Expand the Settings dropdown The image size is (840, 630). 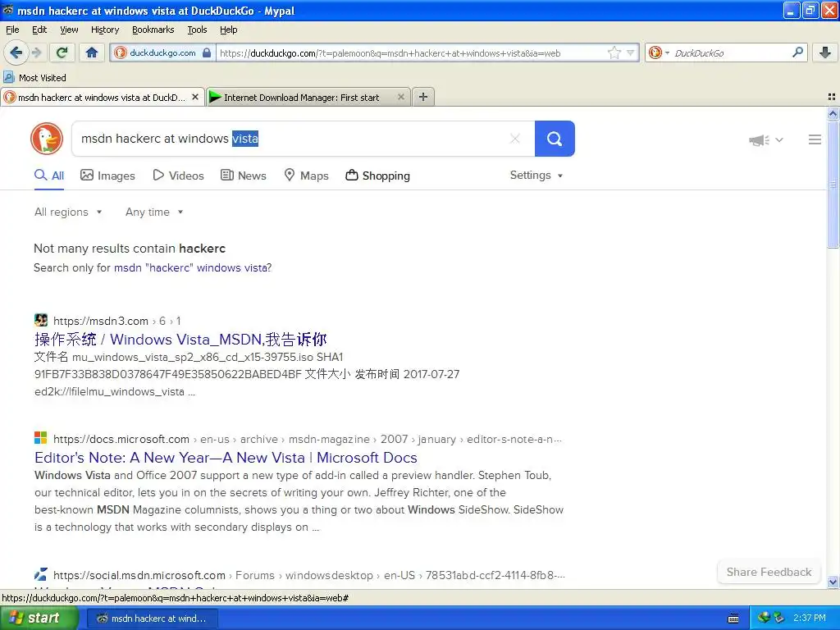click(x=536, y=176)
